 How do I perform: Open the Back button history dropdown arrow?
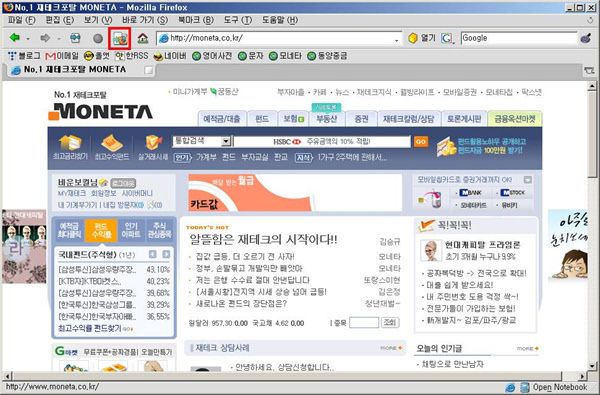[x=28, y=39]
